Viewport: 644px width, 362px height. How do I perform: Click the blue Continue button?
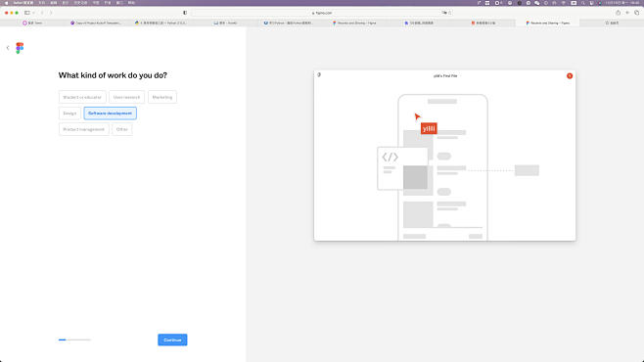point(172,339)
